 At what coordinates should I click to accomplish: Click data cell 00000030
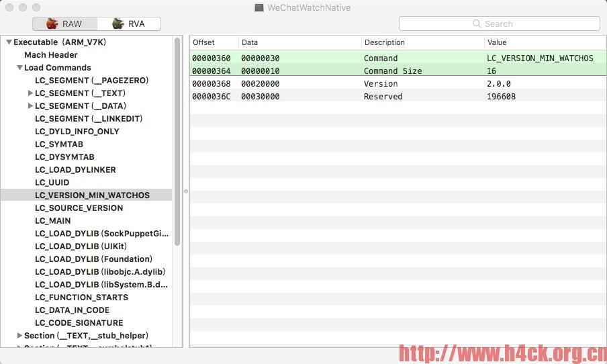point(260,58)
